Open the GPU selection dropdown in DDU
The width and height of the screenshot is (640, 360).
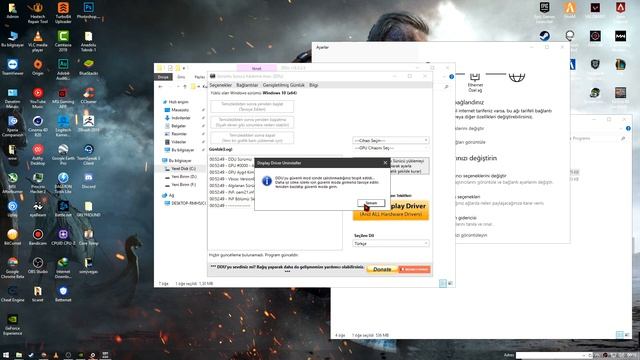point(391,148)
